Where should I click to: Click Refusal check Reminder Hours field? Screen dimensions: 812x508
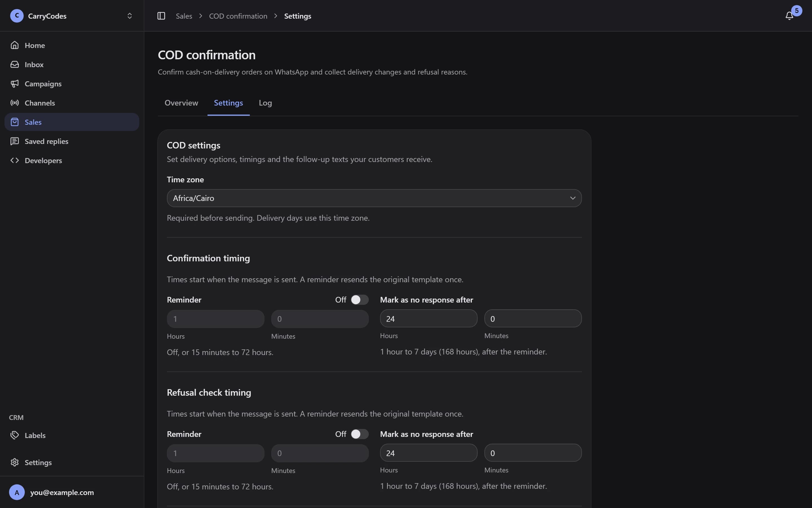(x=215, y=453)
